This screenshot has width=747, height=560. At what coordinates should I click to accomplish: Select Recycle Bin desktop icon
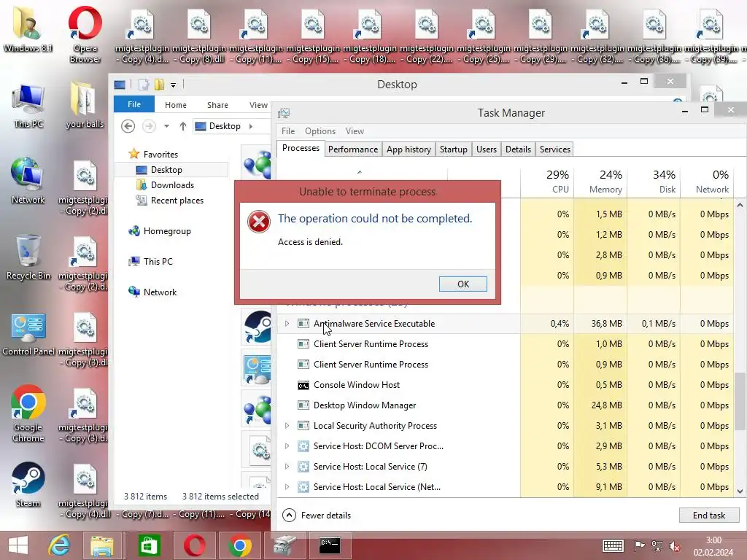coord(28,257)
